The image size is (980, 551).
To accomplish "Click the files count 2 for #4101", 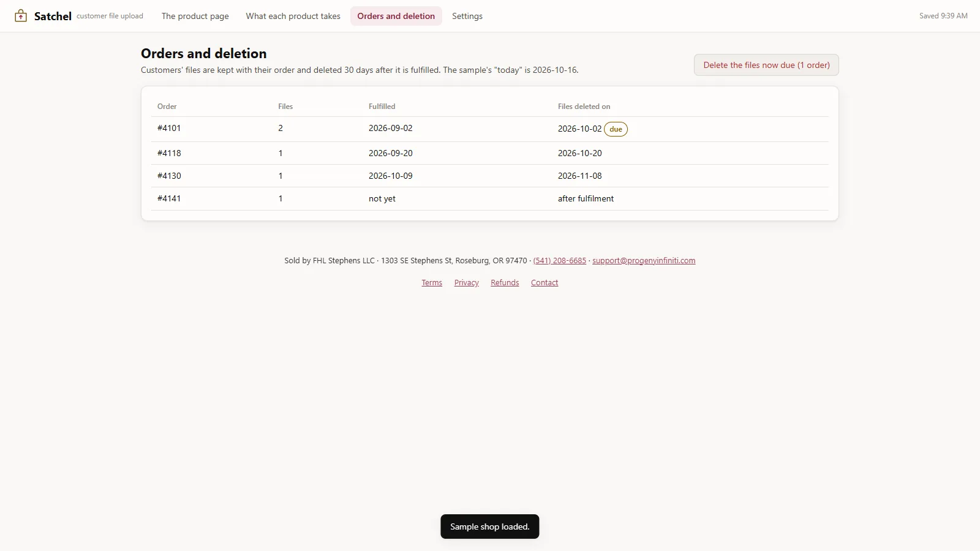I will [281, 128].
